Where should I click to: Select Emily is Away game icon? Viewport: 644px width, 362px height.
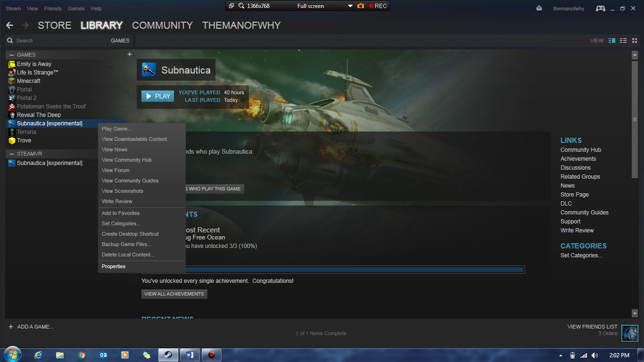pyautogui.click(x=12, y=64)
